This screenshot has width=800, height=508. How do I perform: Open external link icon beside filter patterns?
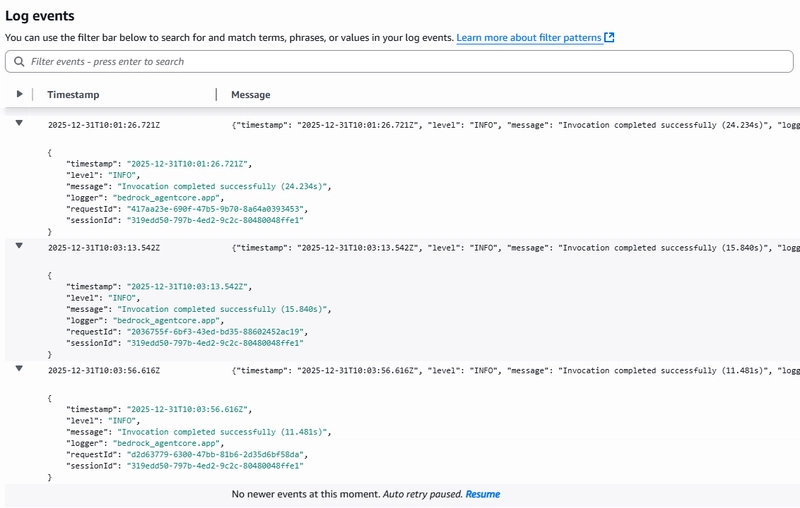click(609, 38)
